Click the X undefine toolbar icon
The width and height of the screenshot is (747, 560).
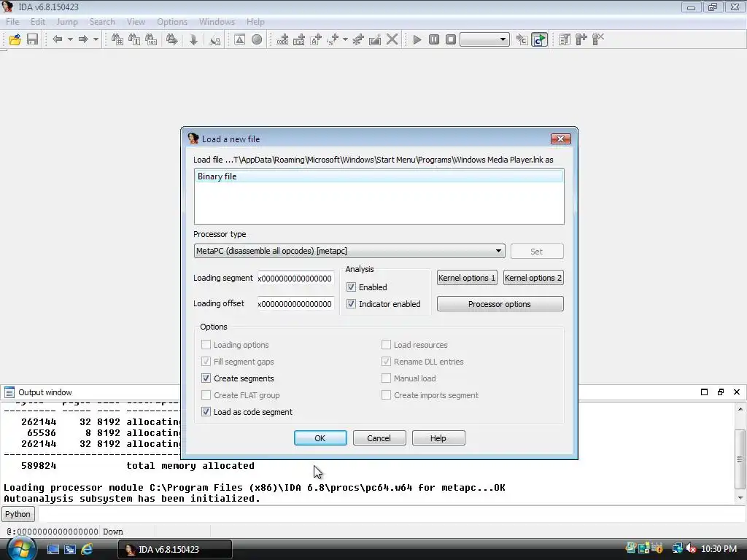392,39
